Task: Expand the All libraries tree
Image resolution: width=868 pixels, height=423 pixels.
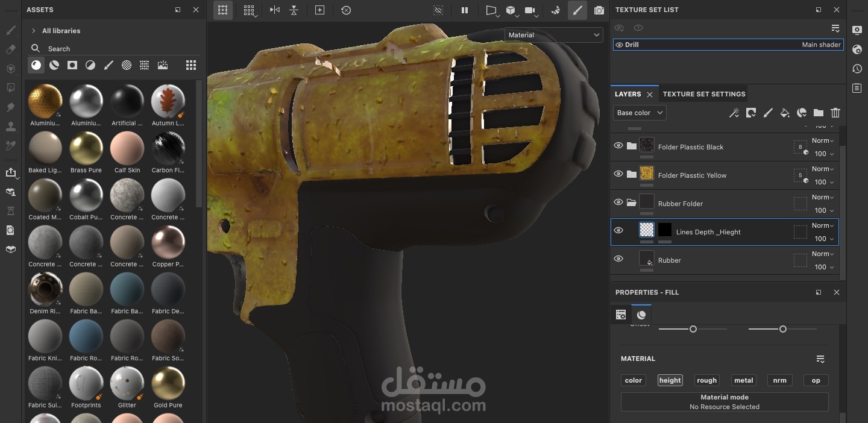Action: point(33,31)
